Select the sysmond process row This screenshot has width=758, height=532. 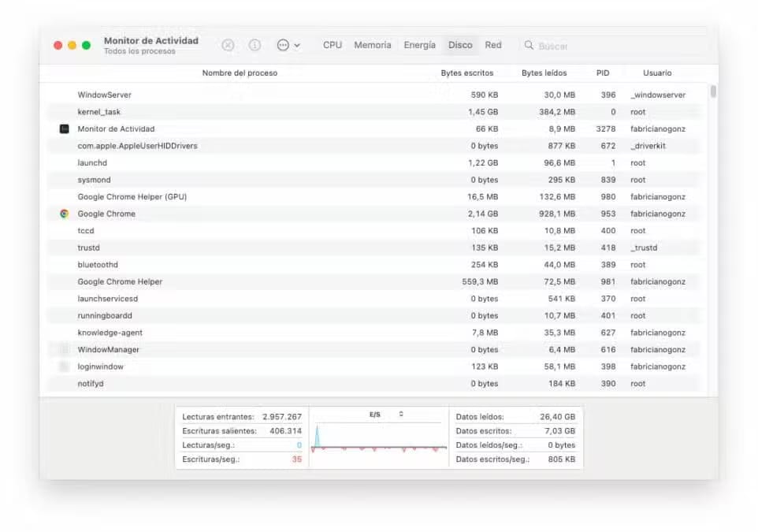coord(374,180)
